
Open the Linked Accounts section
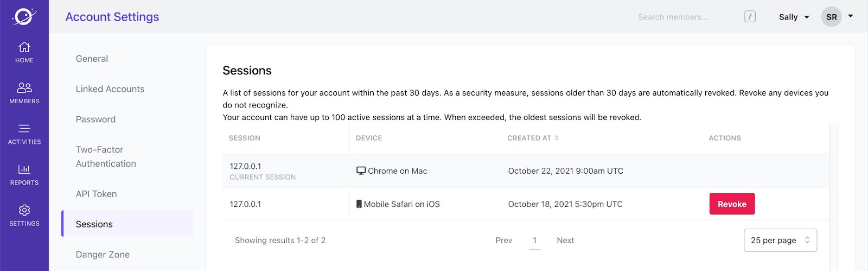pos(110,89)
